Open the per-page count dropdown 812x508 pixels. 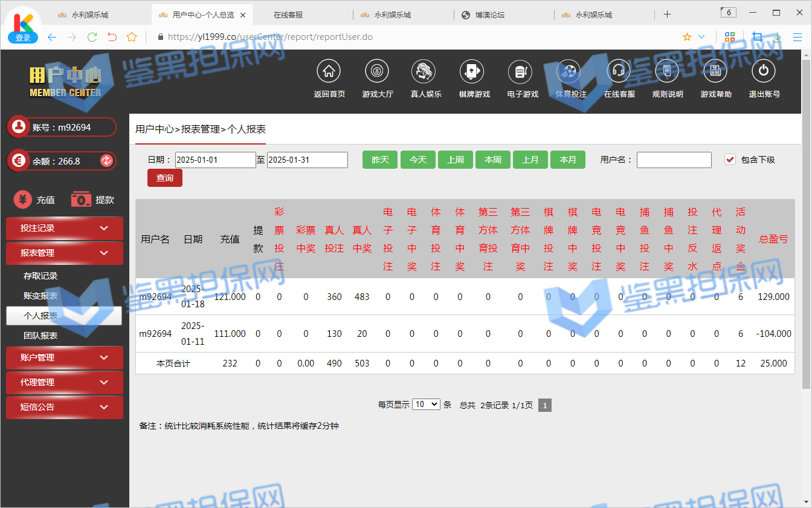coord(426,405)
